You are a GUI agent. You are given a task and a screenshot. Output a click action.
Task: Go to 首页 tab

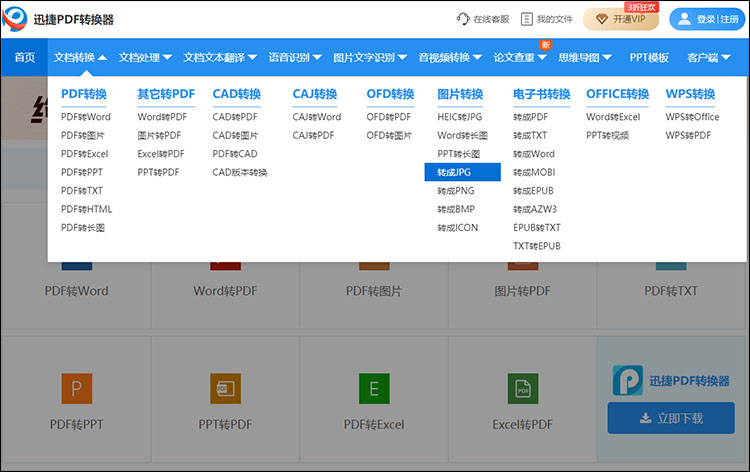[x=24, y=57]
